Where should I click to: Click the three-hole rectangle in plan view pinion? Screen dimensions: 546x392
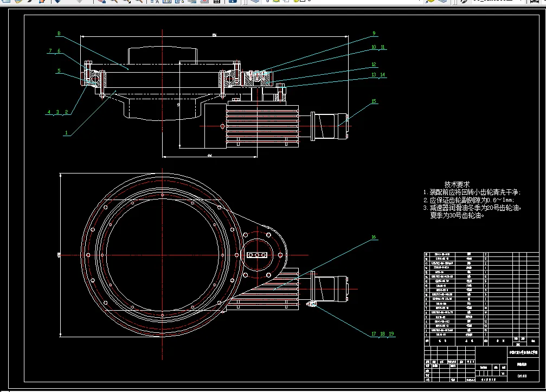(x=257, y=255)
